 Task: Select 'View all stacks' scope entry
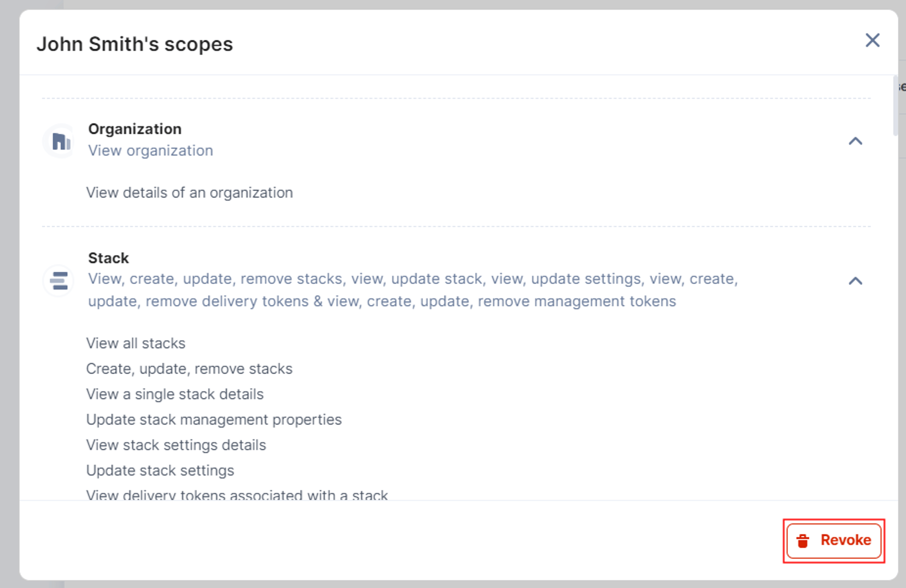[136, 343]
